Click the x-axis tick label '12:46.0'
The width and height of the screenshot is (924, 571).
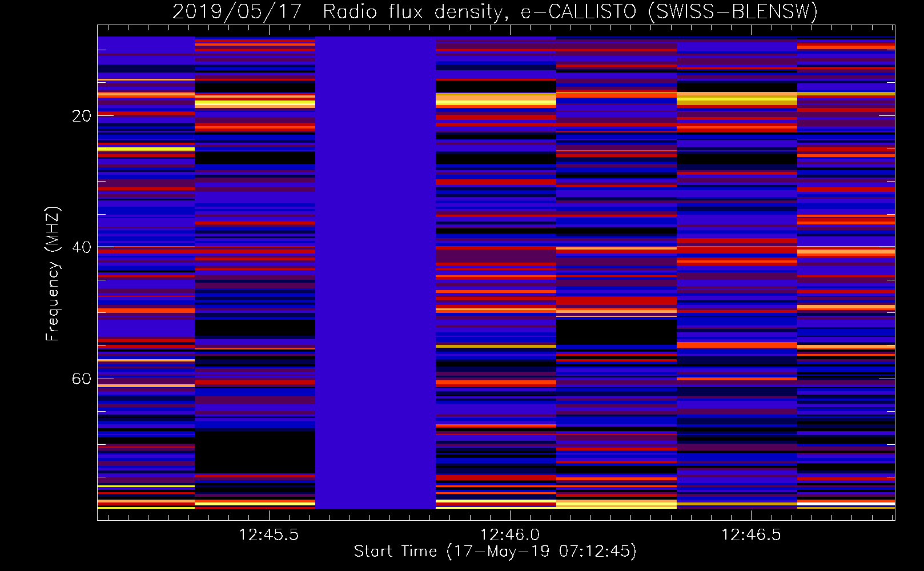tap(510, 534)
